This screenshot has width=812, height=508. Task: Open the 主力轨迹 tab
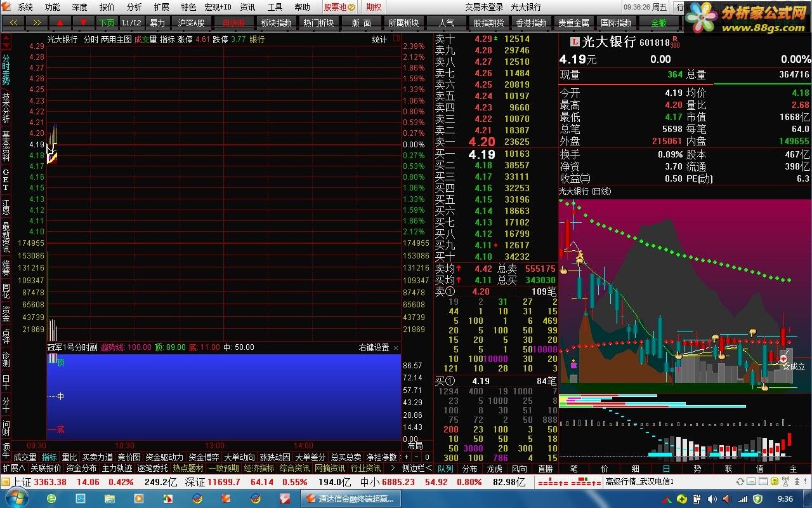tap(117, 468)
